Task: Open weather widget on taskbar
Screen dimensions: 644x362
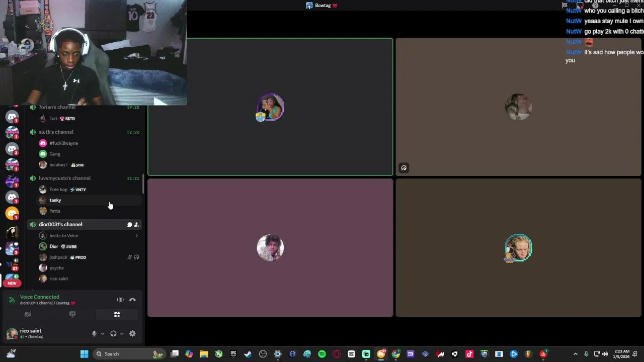Action: click(11, 354)
